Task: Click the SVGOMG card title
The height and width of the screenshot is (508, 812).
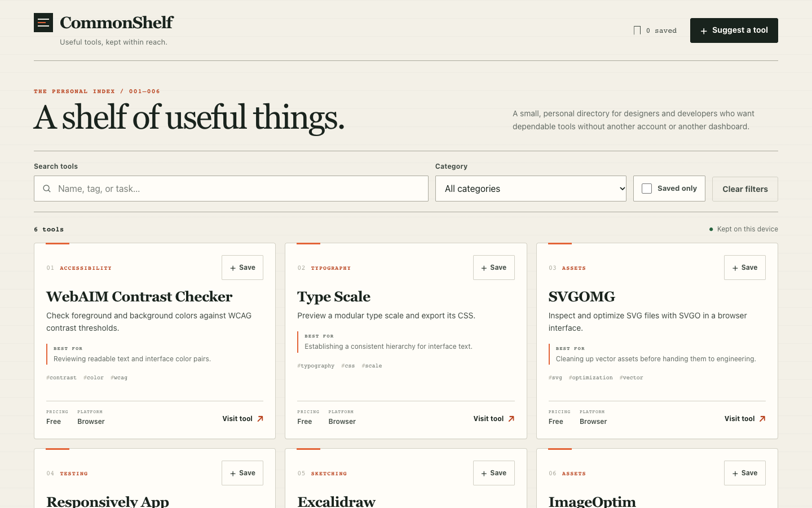Action: (581, 296)
